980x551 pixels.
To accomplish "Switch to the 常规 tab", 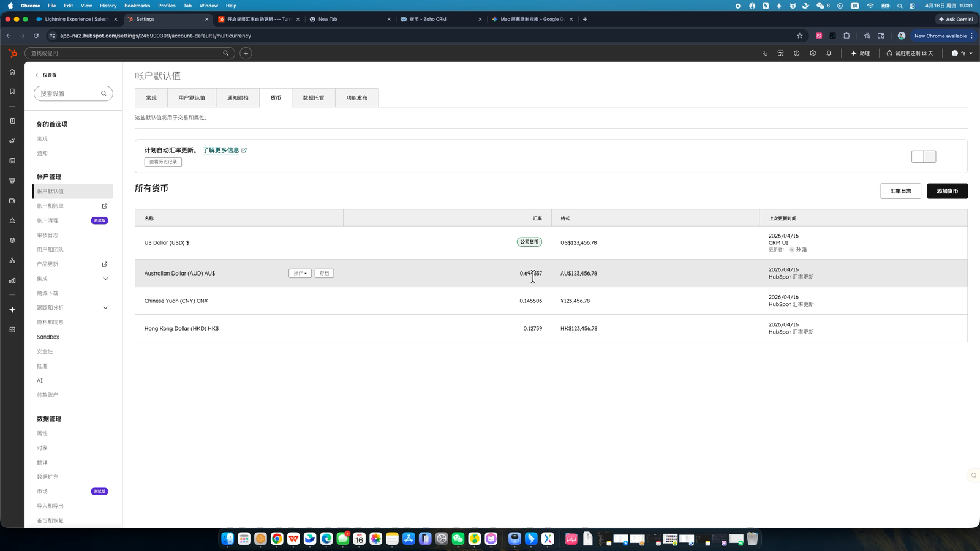I will (151, 97).
